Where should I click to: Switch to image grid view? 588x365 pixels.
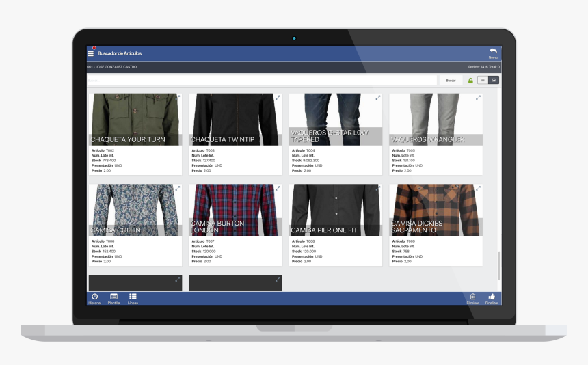(494, 80)
